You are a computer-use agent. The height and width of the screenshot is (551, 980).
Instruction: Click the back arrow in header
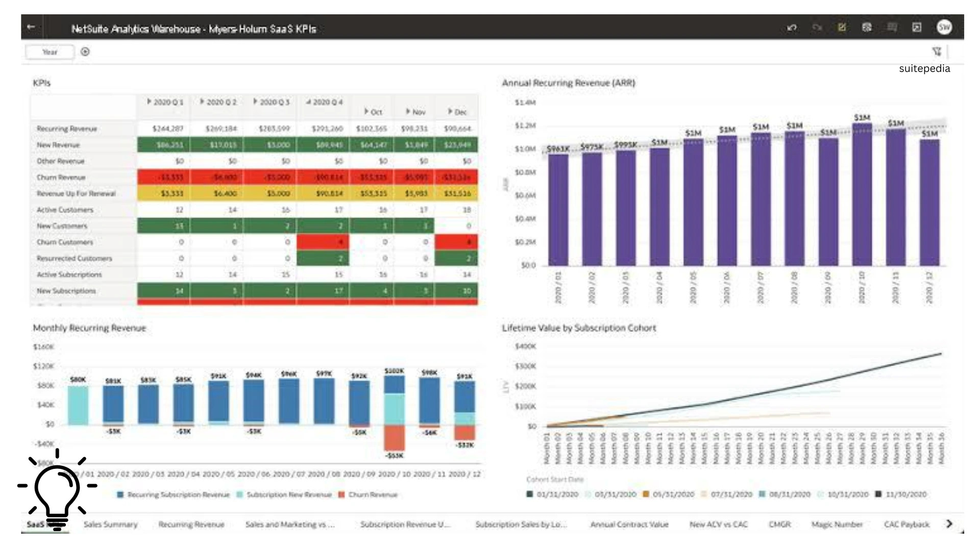(31, 27)
